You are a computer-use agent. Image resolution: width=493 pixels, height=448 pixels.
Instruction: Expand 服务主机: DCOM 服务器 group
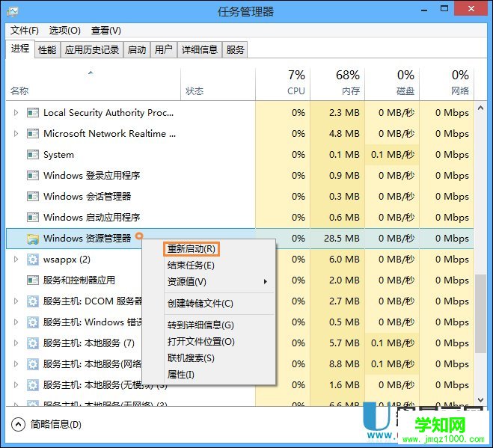pos(16,301)
